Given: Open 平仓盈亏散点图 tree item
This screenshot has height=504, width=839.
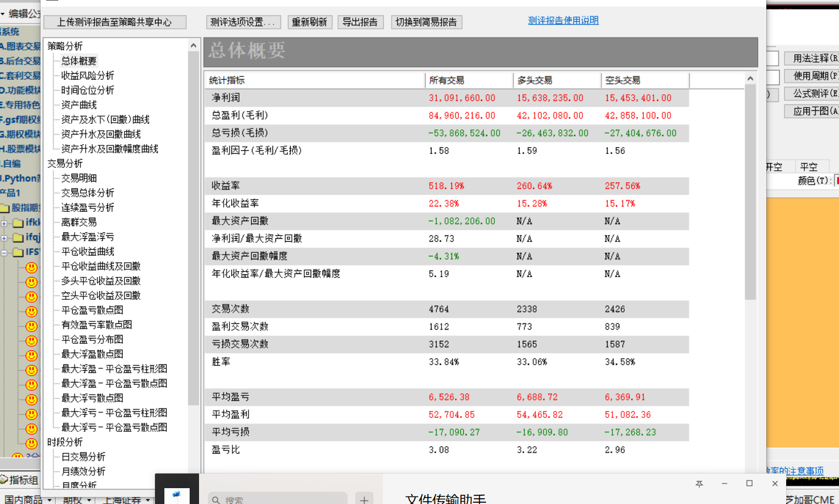Looking at the screenshot, I should pos(92,310).
